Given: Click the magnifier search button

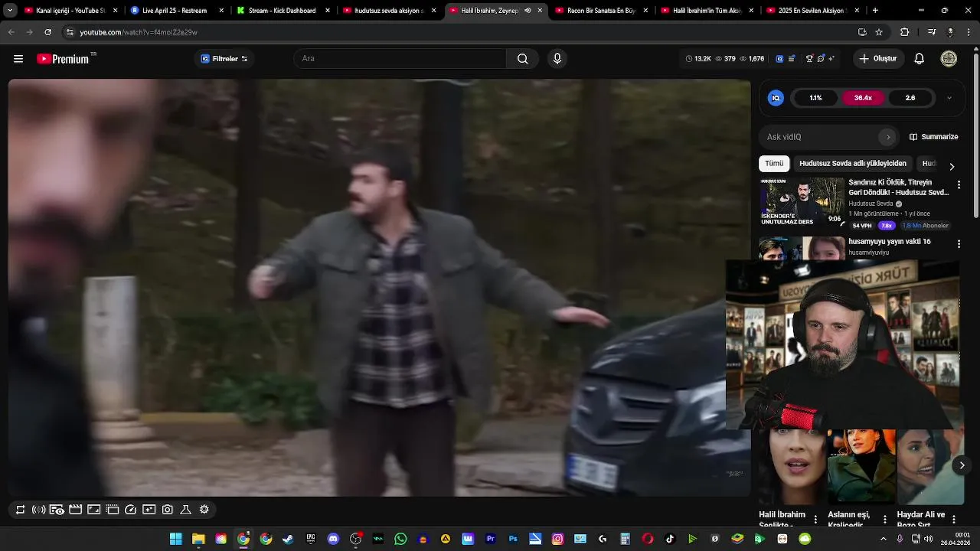Looking at the screenshot, I should 523,59.
